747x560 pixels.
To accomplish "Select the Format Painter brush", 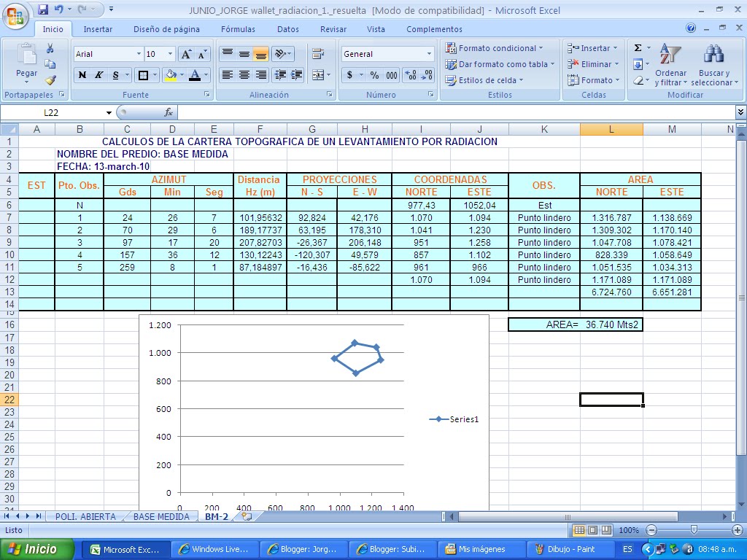I will (50, 80).
